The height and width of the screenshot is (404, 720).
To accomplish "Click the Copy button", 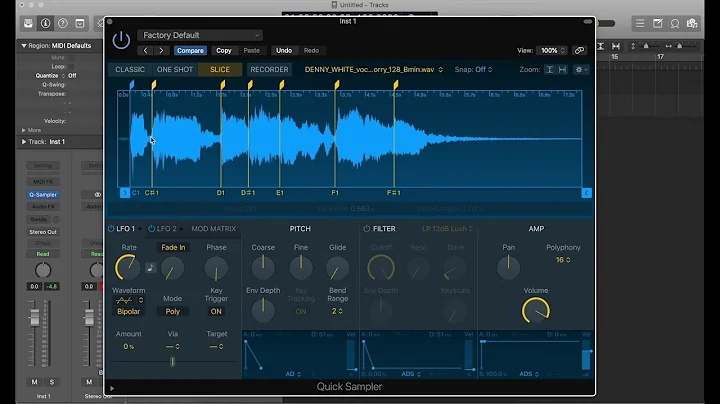I will 224,50.
